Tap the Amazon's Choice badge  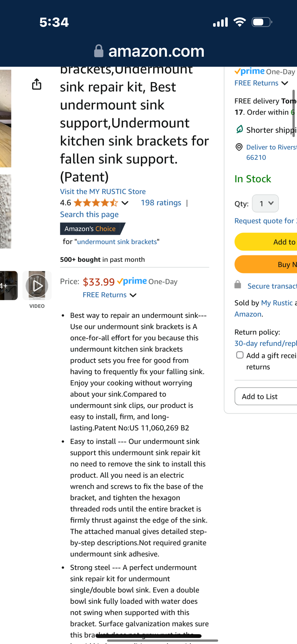(92, 229)
